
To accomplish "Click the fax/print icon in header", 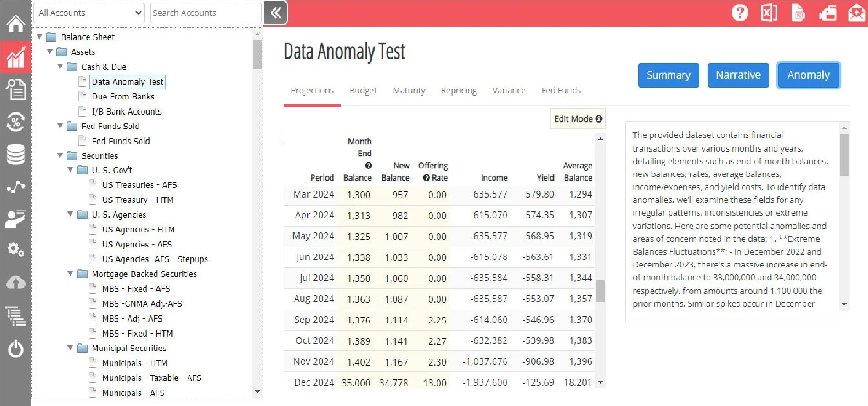I will click(x=828, y=13).
